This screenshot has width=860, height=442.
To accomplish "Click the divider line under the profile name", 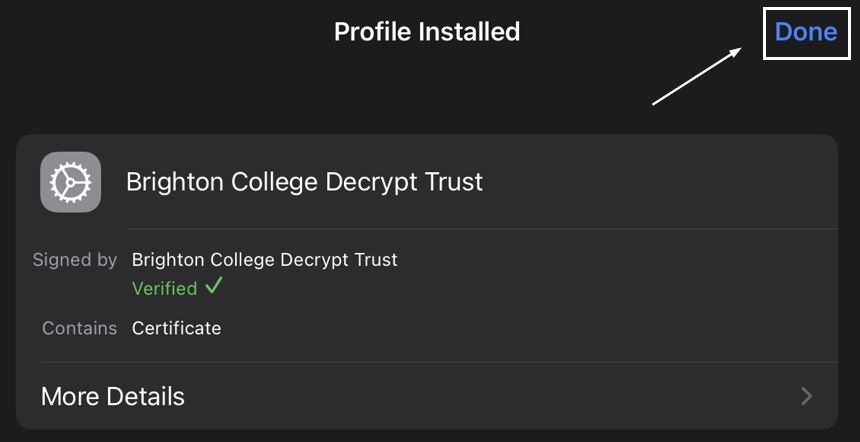I will [482, 228].
